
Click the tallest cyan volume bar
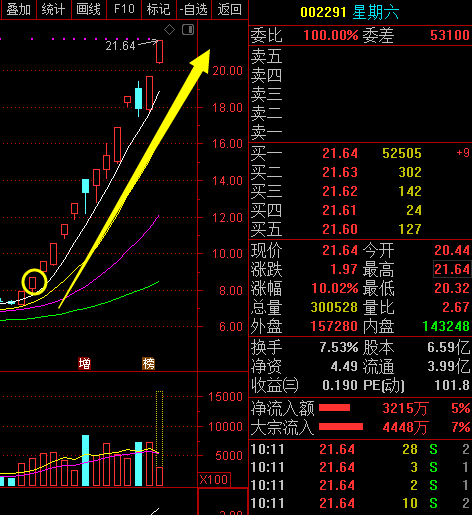[x=86, y=460]
